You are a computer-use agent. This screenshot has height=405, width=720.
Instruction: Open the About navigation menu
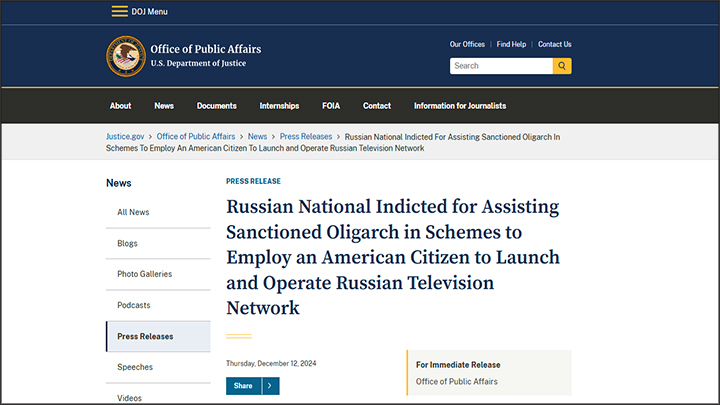120,106
